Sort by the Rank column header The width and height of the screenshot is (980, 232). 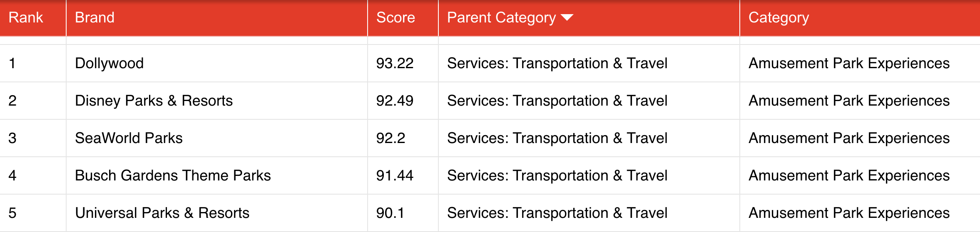(26, 17)
